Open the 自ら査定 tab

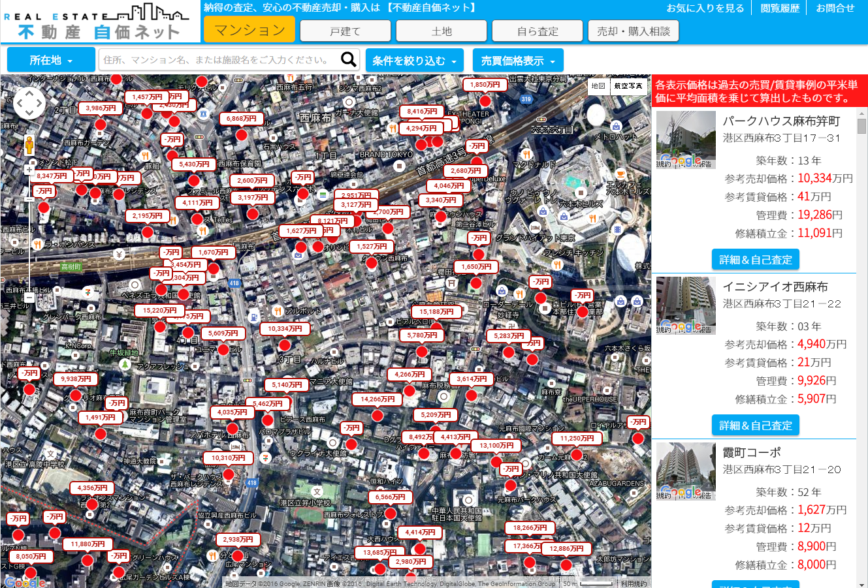538,31
